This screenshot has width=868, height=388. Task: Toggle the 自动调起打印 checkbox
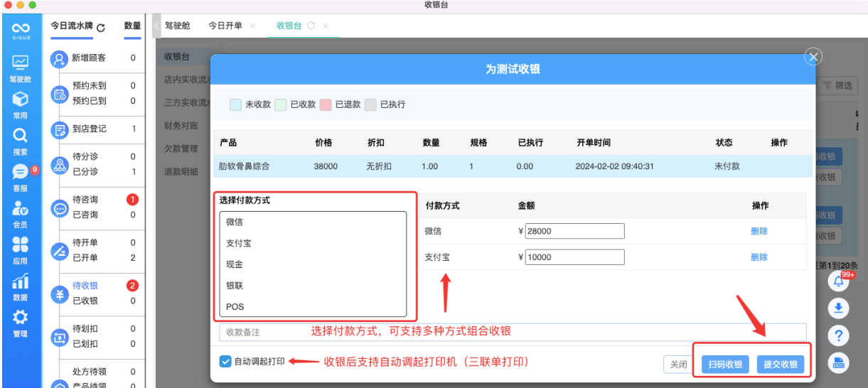tap(225, 361)
